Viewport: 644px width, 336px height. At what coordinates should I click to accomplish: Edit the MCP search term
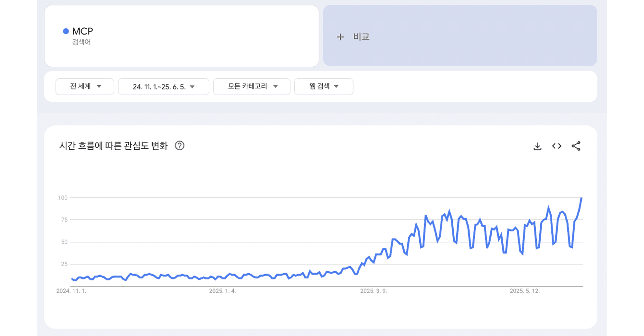click(x=83, y=31)
